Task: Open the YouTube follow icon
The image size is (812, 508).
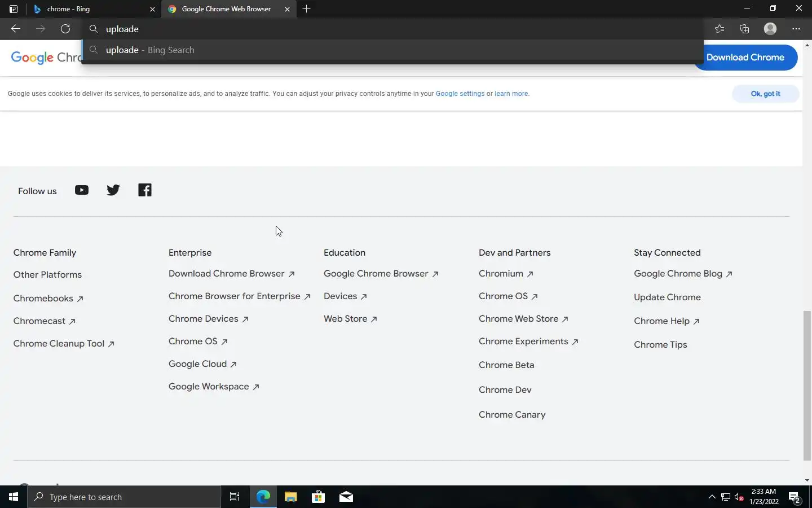Action: click(82, 190)
